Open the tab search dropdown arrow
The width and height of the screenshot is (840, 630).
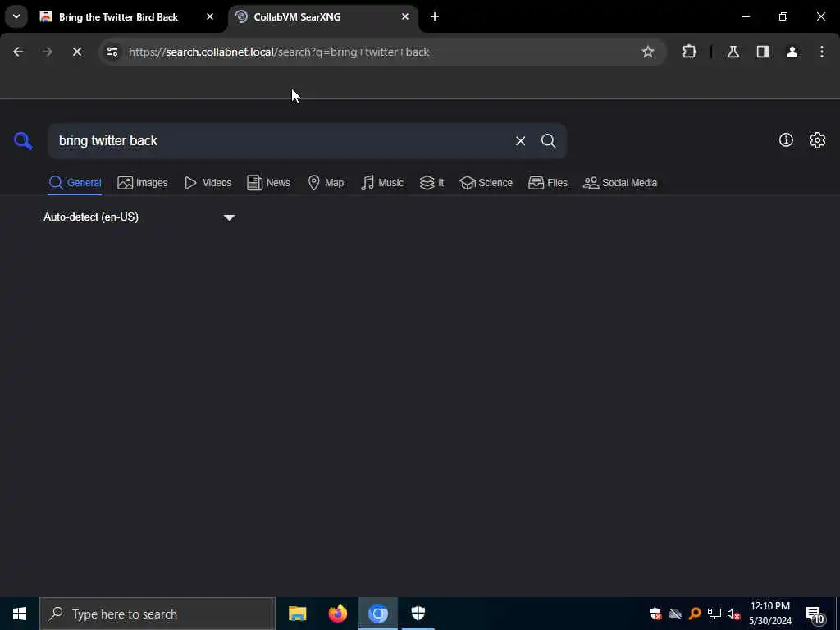point(16,16)
